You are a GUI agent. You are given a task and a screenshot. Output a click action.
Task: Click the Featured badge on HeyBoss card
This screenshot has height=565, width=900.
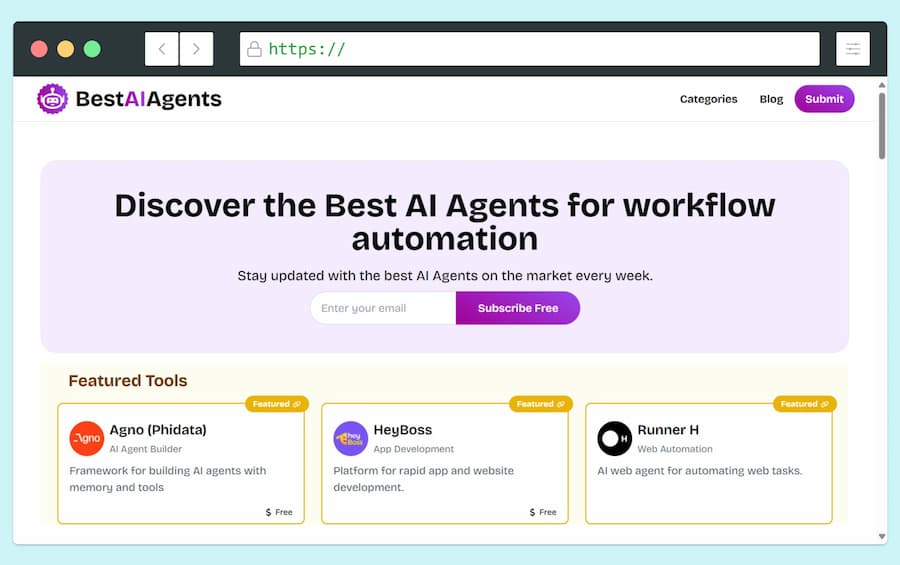(541, 404)
